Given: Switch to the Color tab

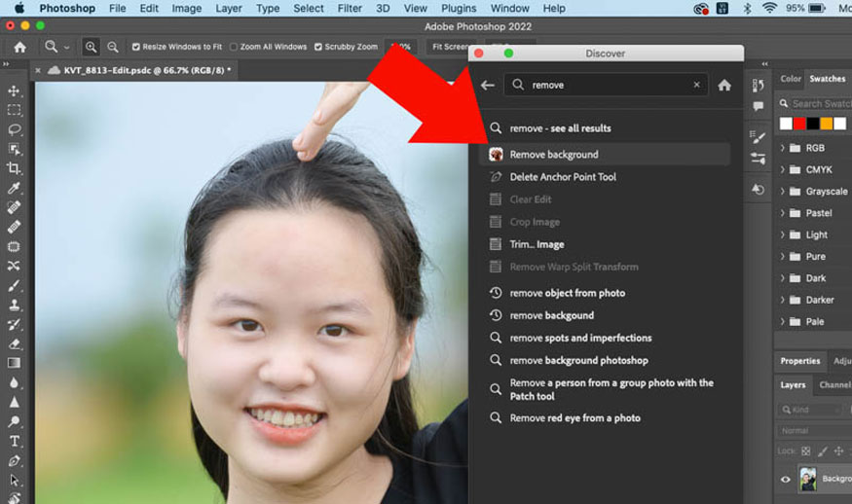Looking at the screenshot, I should (x=791, y=79).
